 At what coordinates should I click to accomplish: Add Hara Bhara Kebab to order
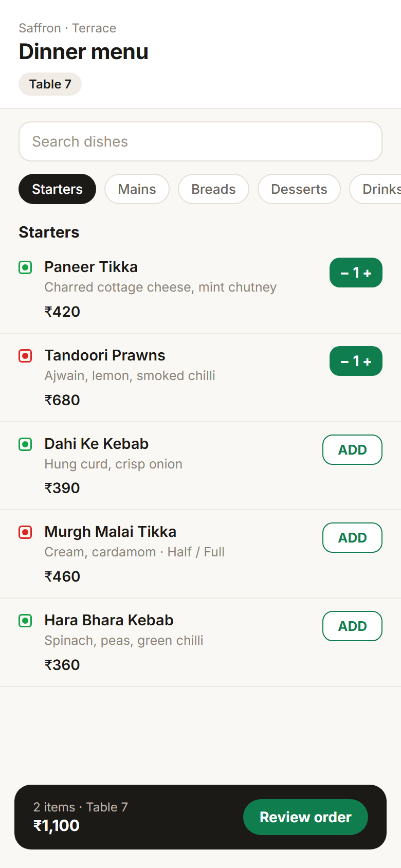352,626
